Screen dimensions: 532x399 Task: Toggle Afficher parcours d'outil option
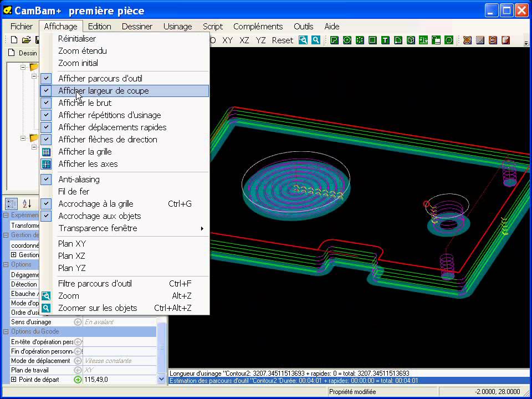point(124,78)
